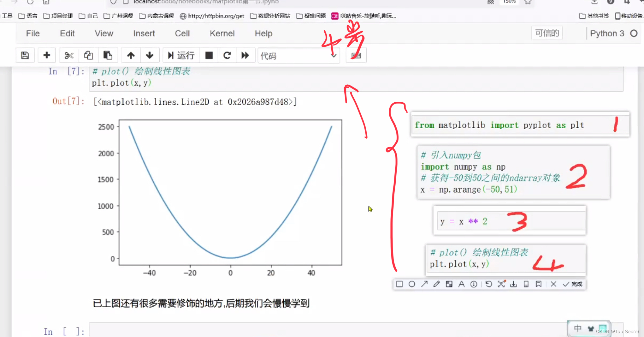644x337 pixels.
Task: Switch IME language with the 中 indicator
Action: pyautogui.click(x=577, y=328)
